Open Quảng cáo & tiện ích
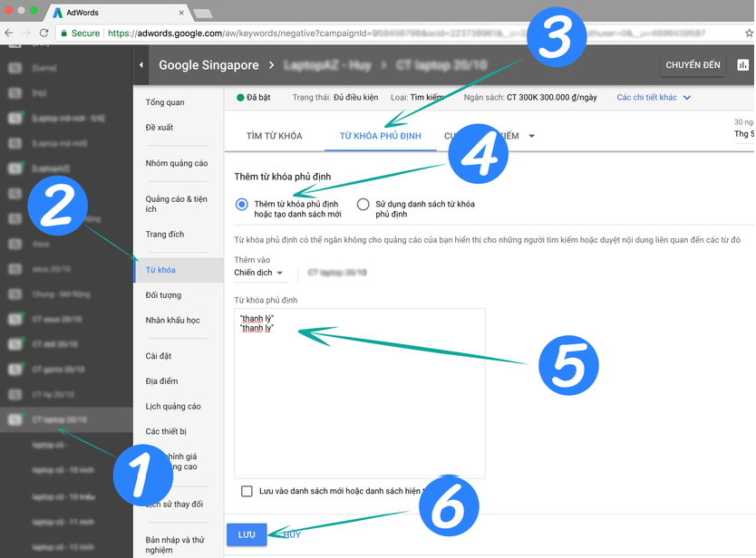This screenshot has height=558, width=756. point(177,204)
